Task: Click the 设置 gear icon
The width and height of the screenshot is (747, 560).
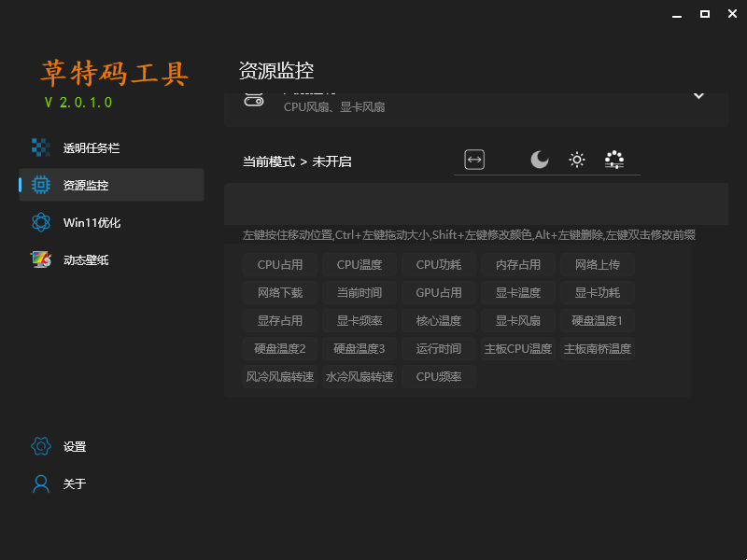Action: (40, 446)
